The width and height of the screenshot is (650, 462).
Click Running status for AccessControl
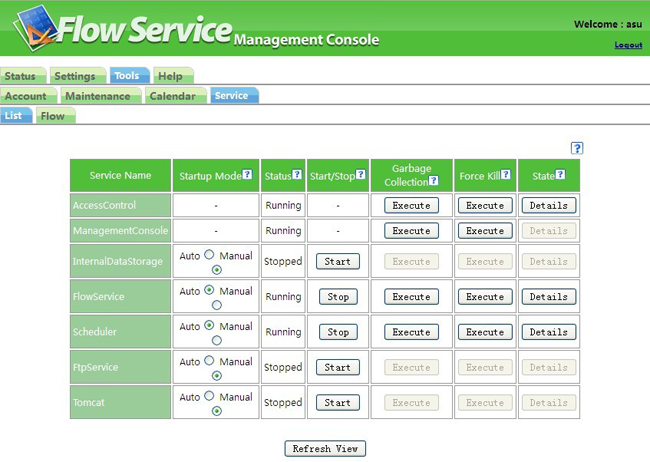(x=283, y=205)
